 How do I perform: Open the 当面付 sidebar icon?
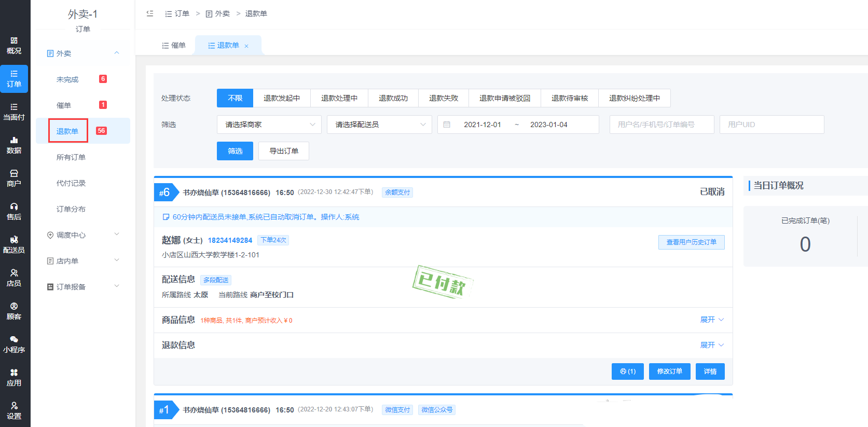(x=14, y=112)
